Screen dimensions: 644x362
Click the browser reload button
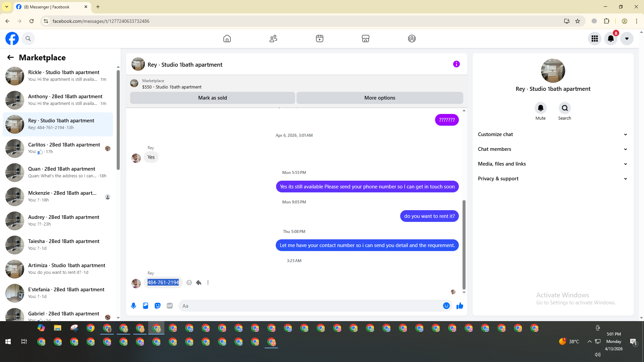click(x=32, y=21)
